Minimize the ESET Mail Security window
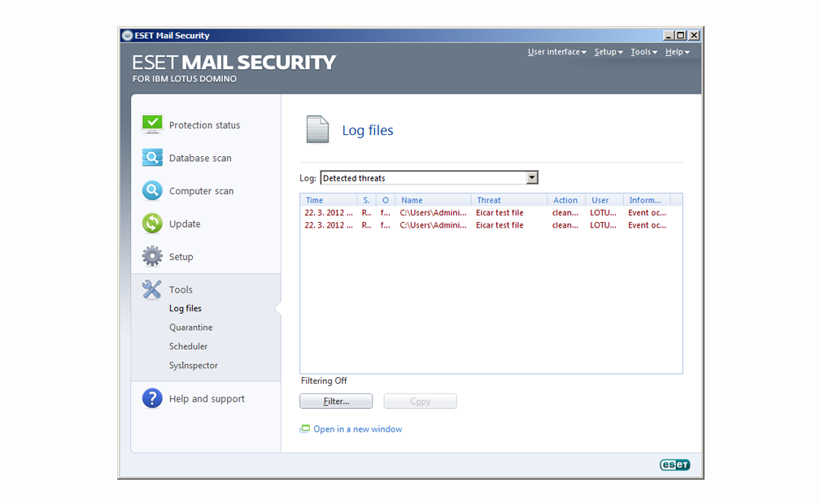820x504 pixels. tap(669, 36)
